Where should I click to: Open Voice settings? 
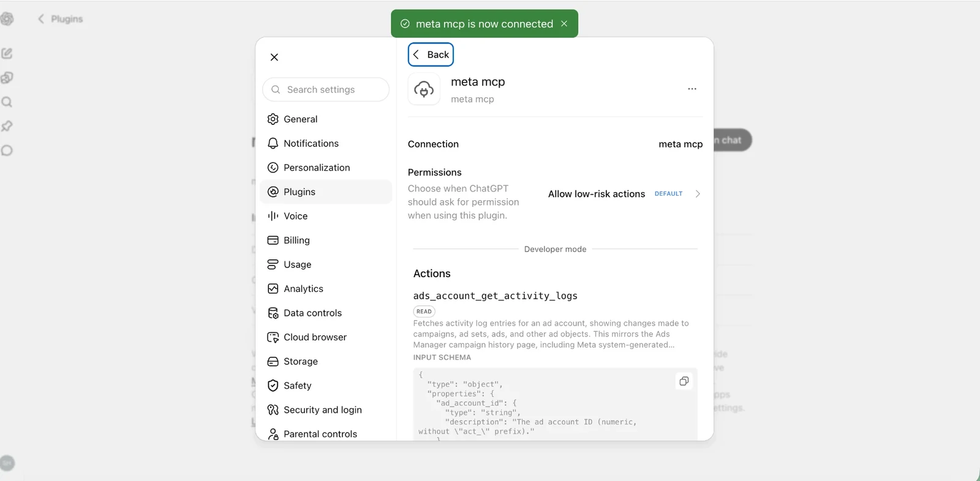pyautogui.click(x=326, y=216)
